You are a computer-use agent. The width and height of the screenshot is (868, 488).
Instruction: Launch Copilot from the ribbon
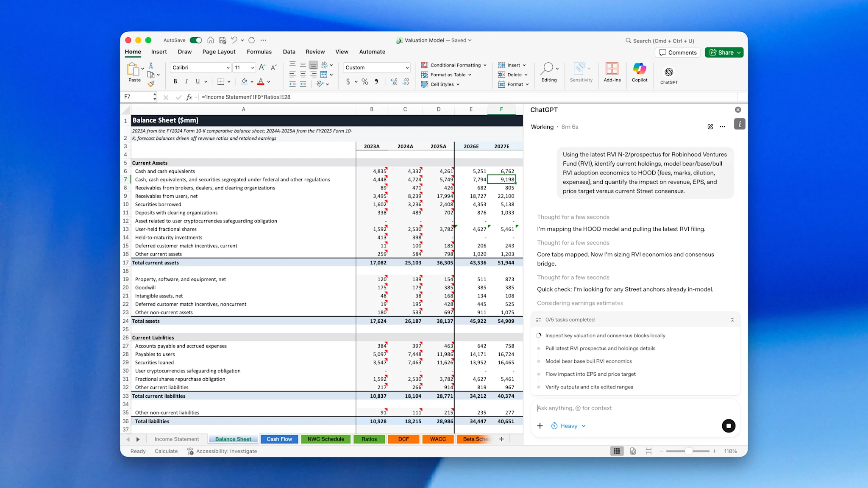pyautogui.click(x=640, y=72)
